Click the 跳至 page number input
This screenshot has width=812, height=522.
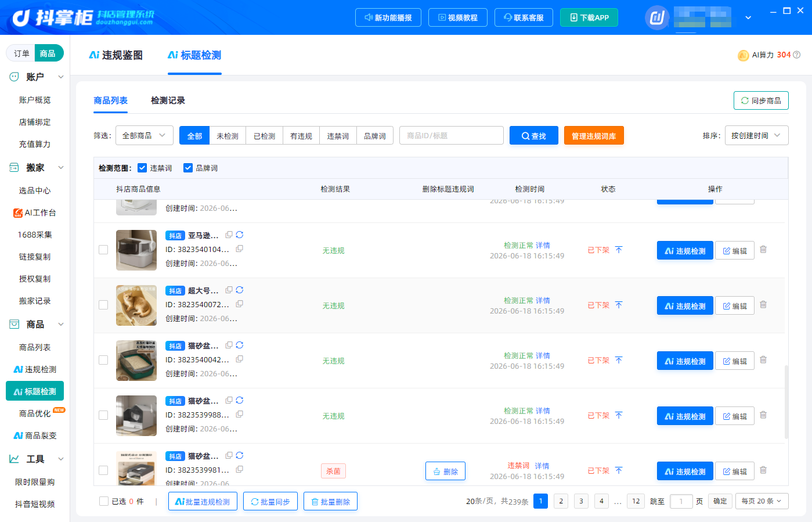click(681, 501)
